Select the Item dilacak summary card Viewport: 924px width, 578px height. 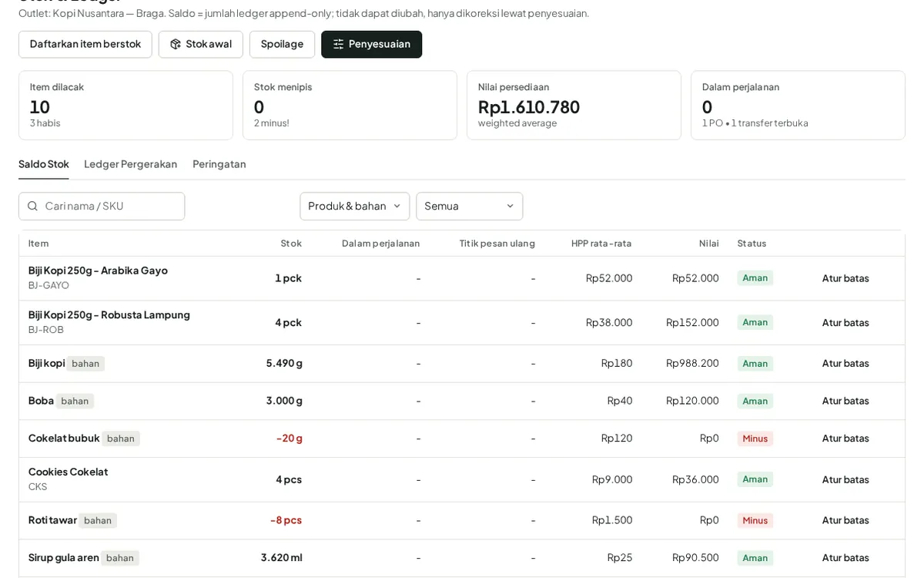pos(126,106)
